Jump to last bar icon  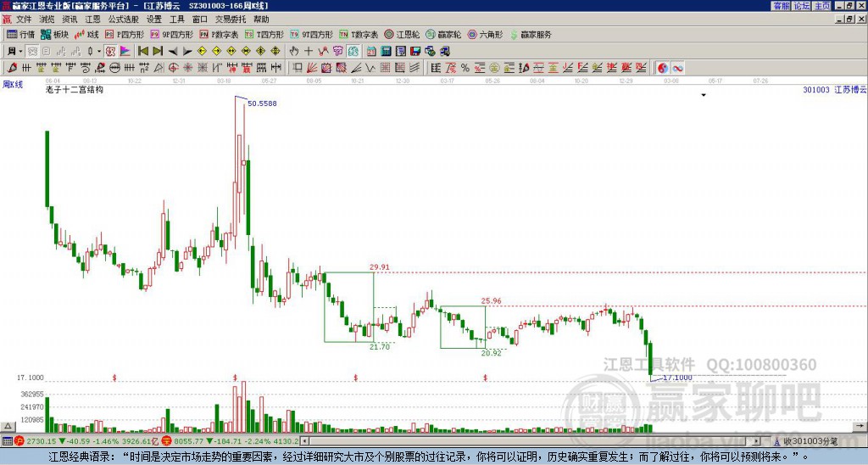[x=158, y=52]
